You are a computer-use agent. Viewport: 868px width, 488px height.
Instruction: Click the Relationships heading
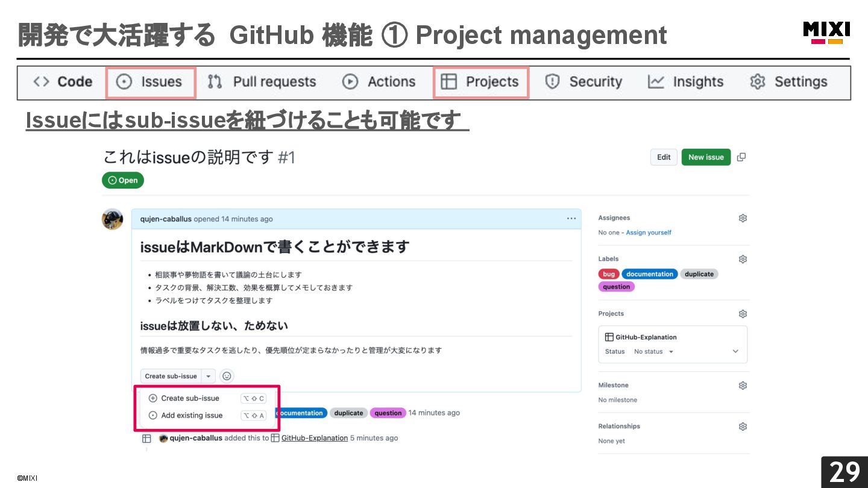pyautogui.click(x=619, y=427)
